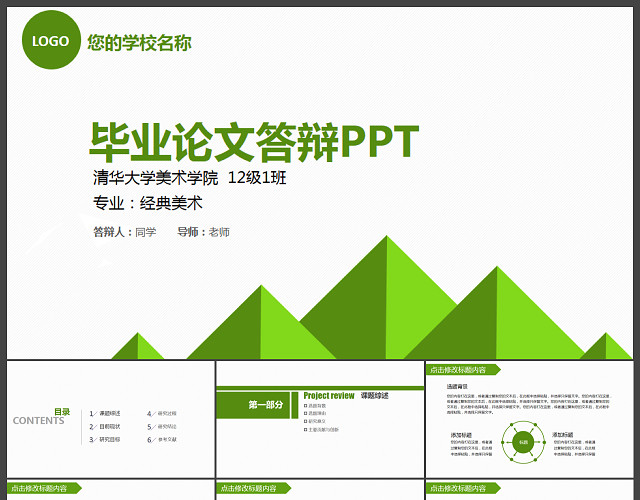Image resolution: width=640 pixels, height=500 pixels.
Task: Click '点击修改标题内容' banner below the diagram slide
Action: point(463,488)
